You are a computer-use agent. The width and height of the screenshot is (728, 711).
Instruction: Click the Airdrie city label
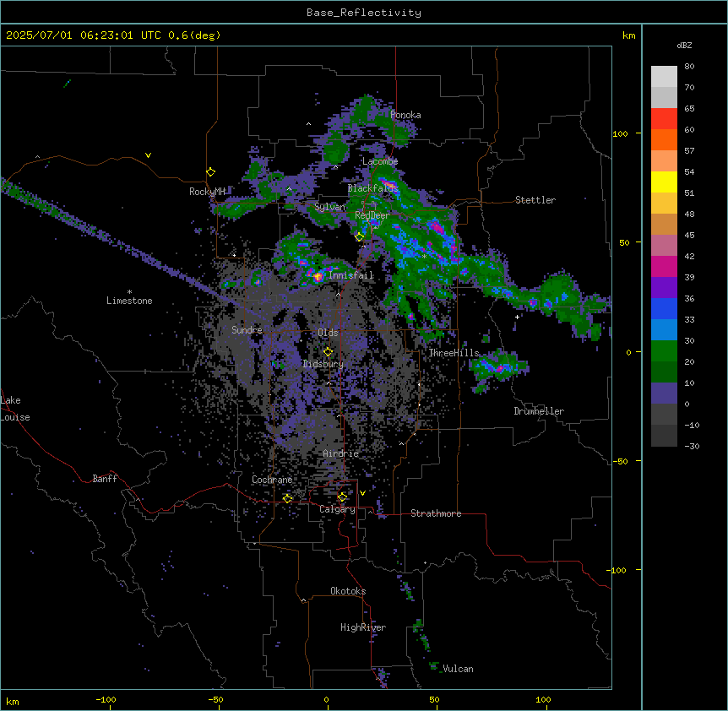click(x=341, y=453)
